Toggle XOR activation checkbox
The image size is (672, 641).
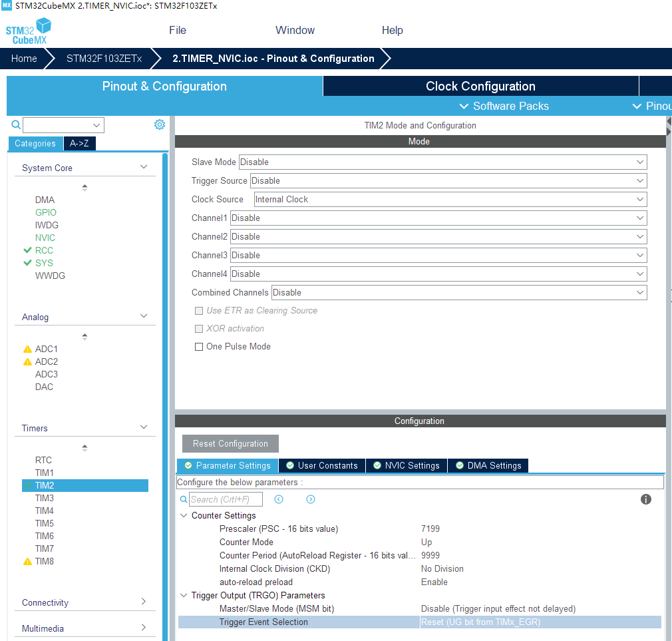point(199,329)
